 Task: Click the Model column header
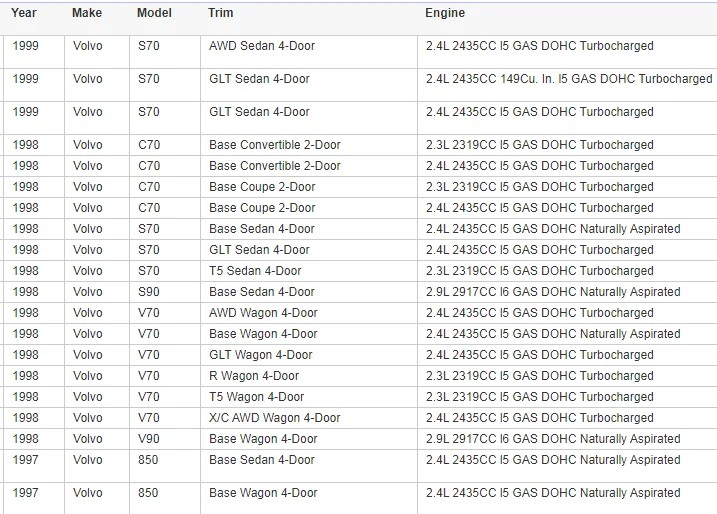pos(154,13)
